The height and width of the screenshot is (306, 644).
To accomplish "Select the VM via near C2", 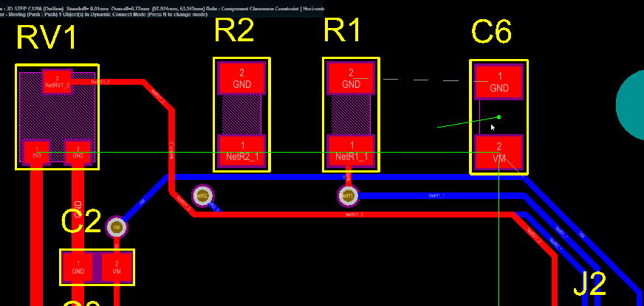I will [116, 227].
